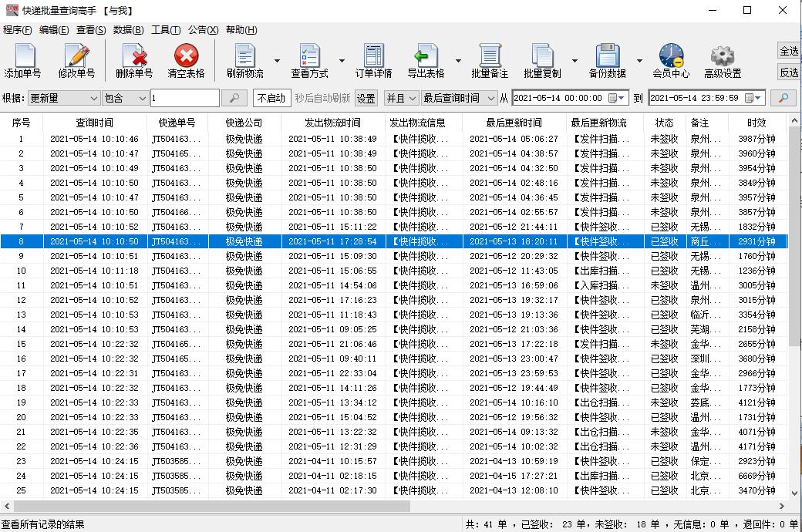
Task: Expand the 查看方式 dropdown arrow
Action: click(x=342, y=61)
